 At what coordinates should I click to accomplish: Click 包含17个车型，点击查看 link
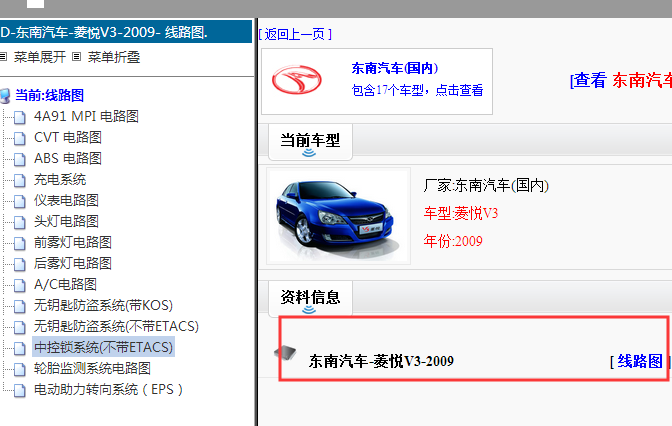[417, 90]
